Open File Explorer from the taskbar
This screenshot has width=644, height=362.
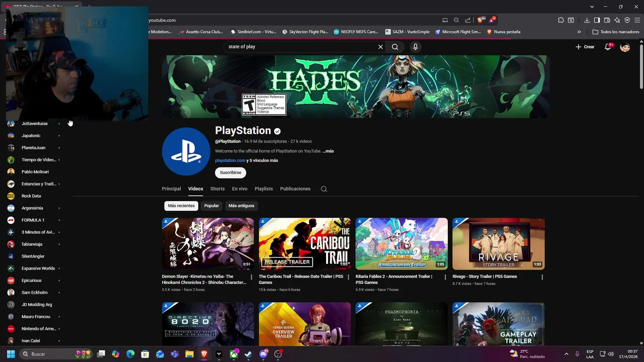pyautogui.click(x=189, y=354)
